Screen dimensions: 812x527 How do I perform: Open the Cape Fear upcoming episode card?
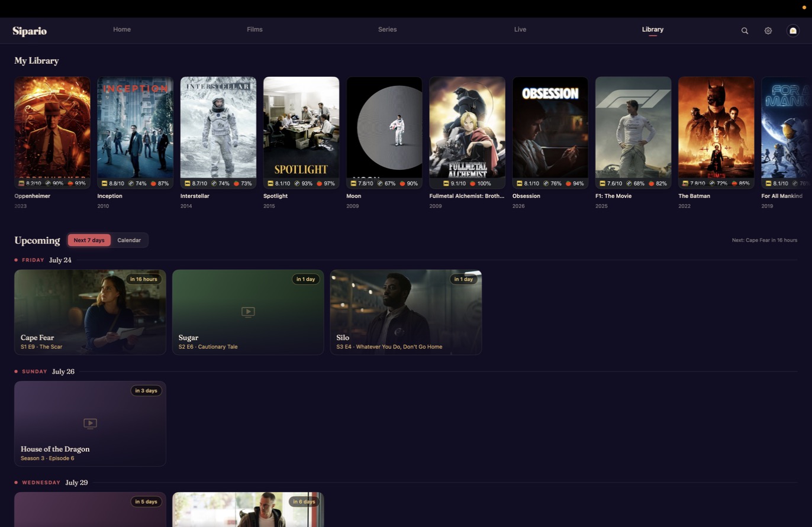pos(90,312)
